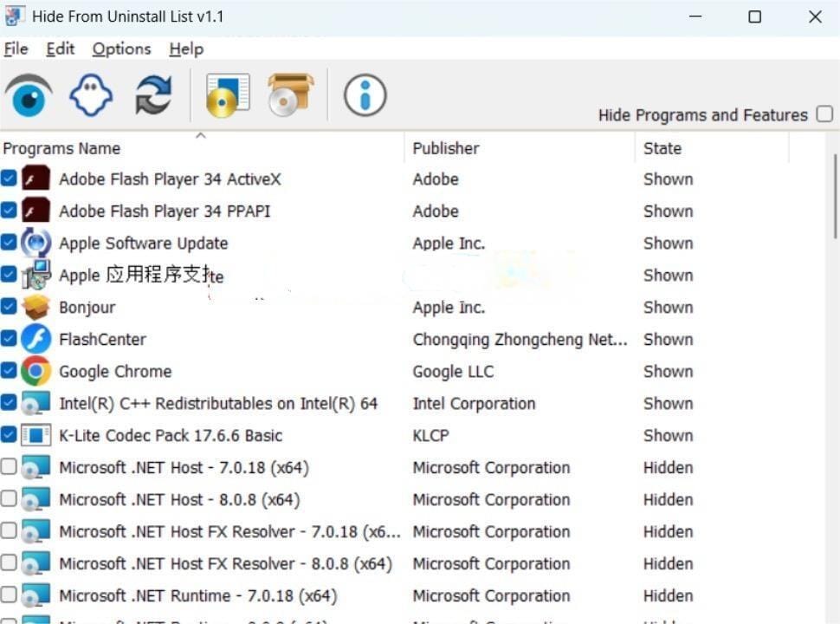840x624 pixels.
Task: Click the eye icon in the toolbar
Action: point(29,95)
